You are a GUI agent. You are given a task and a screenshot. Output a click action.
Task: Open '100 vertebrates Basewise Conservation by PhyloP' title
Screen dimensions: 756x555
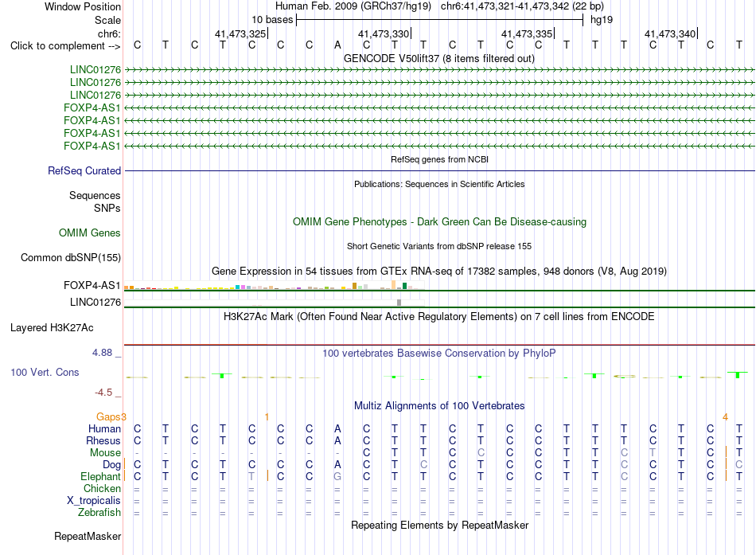click(439, 354)
